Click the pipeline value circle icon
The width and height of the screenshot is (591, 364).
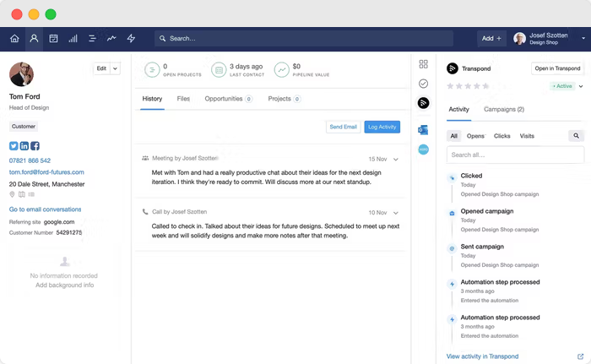(x=281, y=70)
